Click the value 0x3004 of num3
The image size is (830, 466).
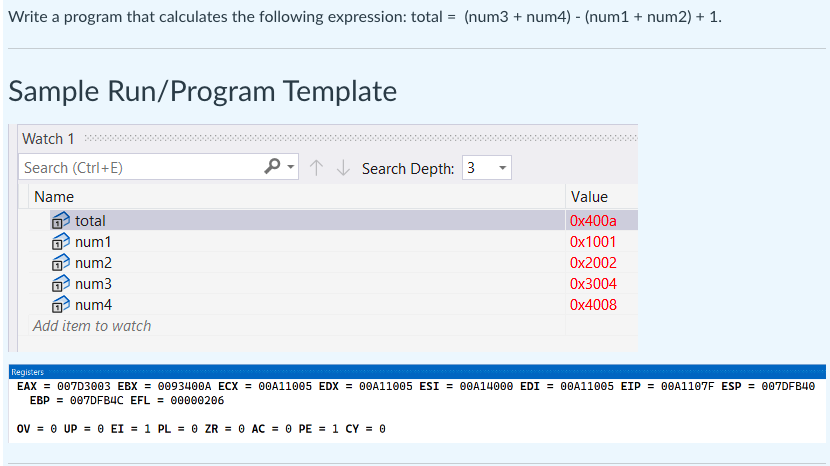593,284
